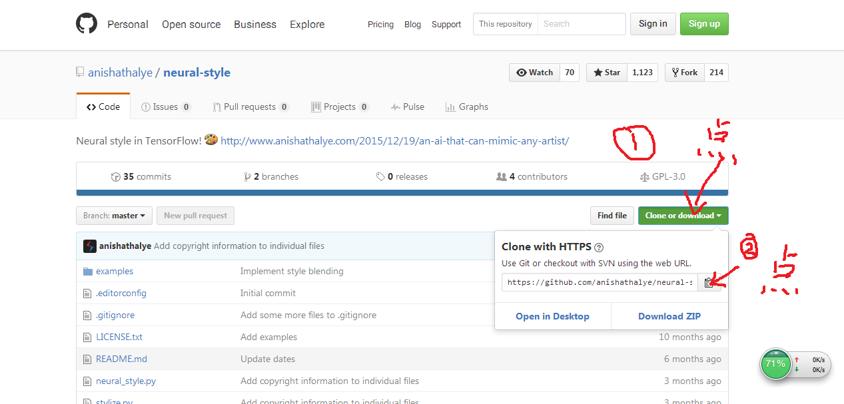This screenshot has width=844, height=404.
Task: Click the Star button
Action: [607, 72]
